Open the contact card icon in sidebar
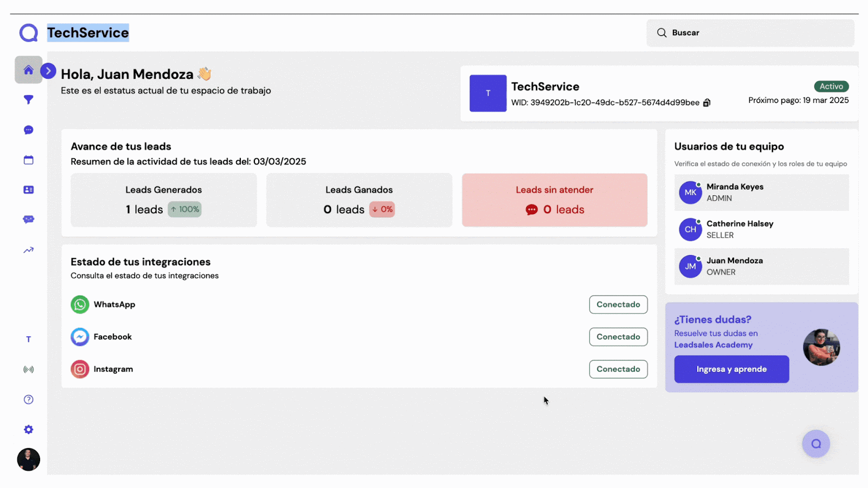This screenshot has height=488, width=868. (29, 190)
